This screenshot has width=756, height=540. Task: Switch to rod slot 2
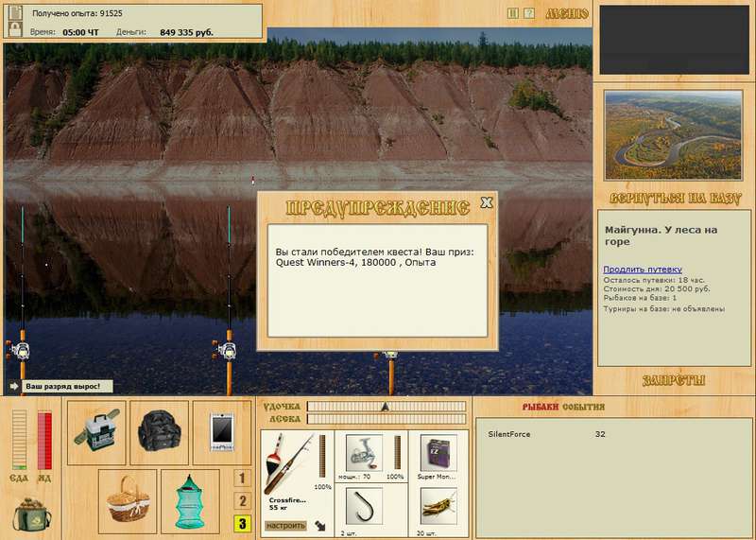click(242, 501)
